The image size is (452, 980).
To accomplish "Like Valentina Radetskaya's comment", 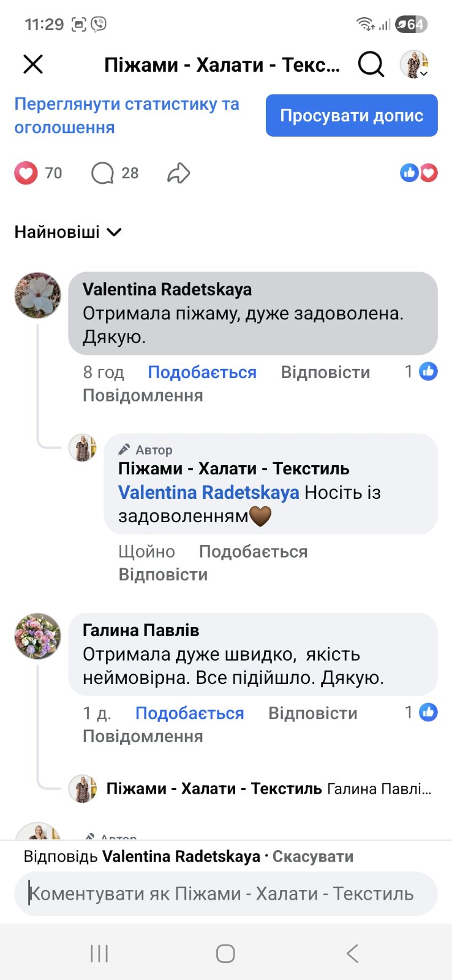I will point(202,373).
